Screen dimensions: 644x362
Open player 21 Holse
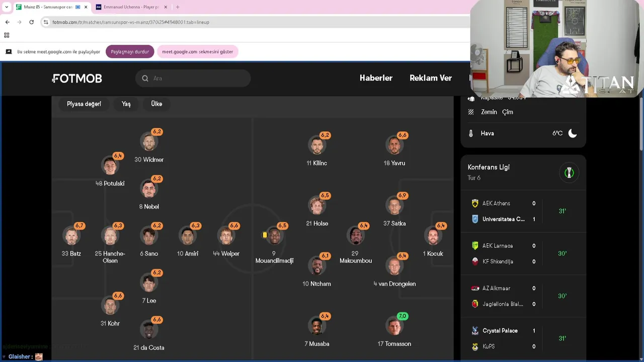pos(317,211)
